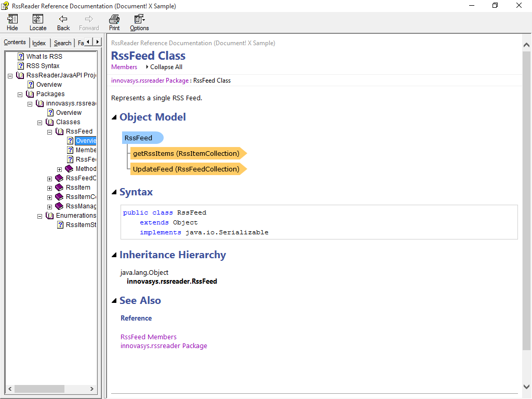This screenshot has height=399, width=532.
Task: Click the content pane scroll-down arrow
Action: pyautogui.click(x=526, y=387)
